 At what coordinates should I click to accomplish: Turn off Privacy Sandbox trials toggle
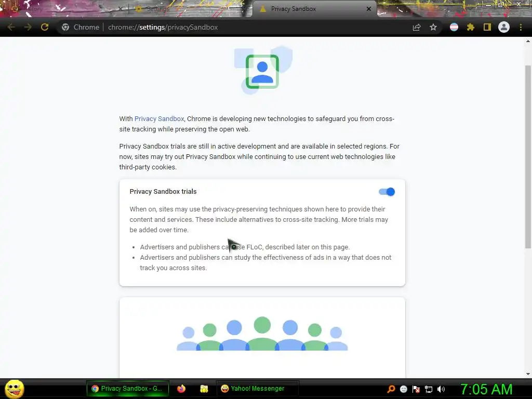(x=387, y=192)
